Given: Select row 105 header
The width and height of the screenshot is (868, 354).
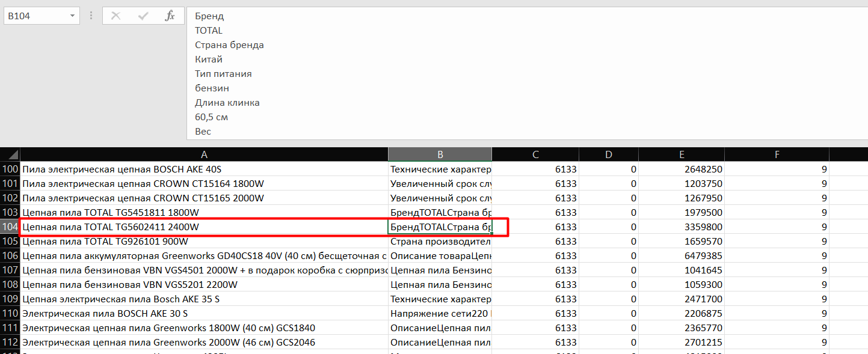Looking at the screenshot, I should click(x=10, y=241).
